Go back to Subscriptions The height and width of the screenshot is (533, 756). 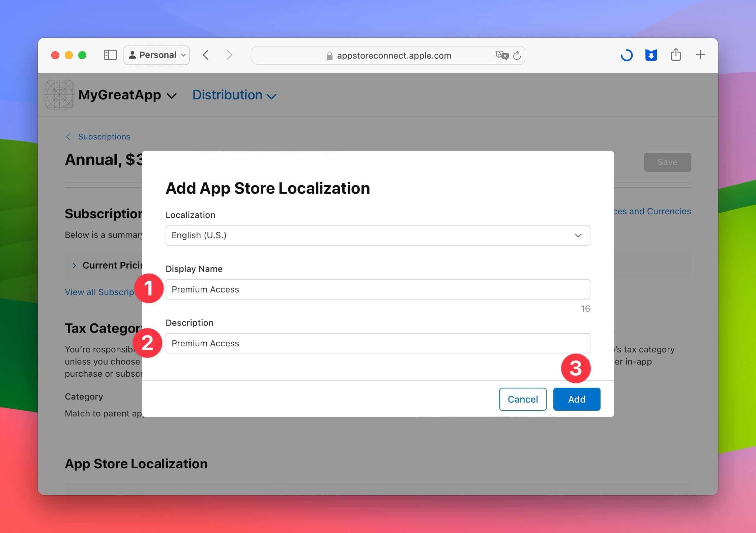tap(98, 136)
